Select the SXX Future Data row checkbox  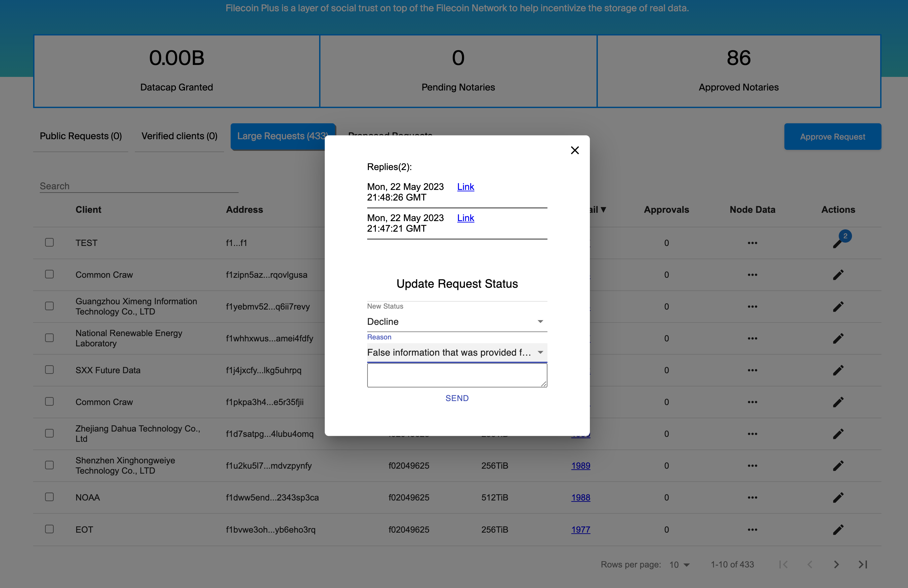pyautogui.click(x=49, y=369)
